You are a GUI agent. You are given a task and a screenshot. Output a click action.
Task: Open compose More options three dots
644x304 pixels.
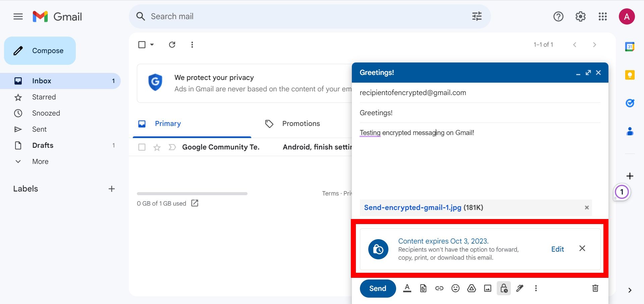pyautogui.click(x=536, y=288)
